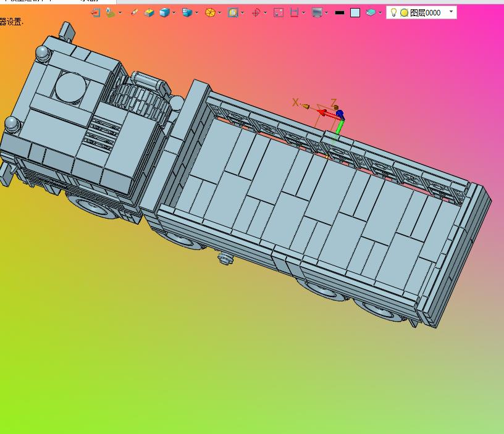504x434 pixels.
Task: Open the section bracket dropdown arrow
Action: (x=303, y=13)
